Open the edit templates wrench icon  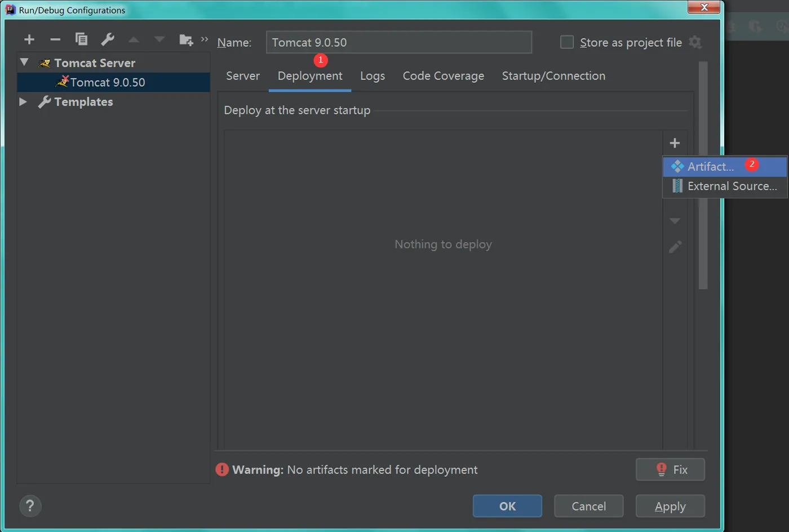107,39
